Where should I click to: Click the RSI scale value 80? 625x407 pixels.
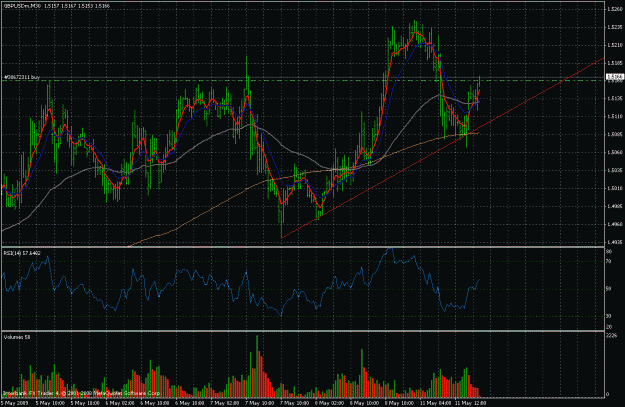click(x=609, y=252)
